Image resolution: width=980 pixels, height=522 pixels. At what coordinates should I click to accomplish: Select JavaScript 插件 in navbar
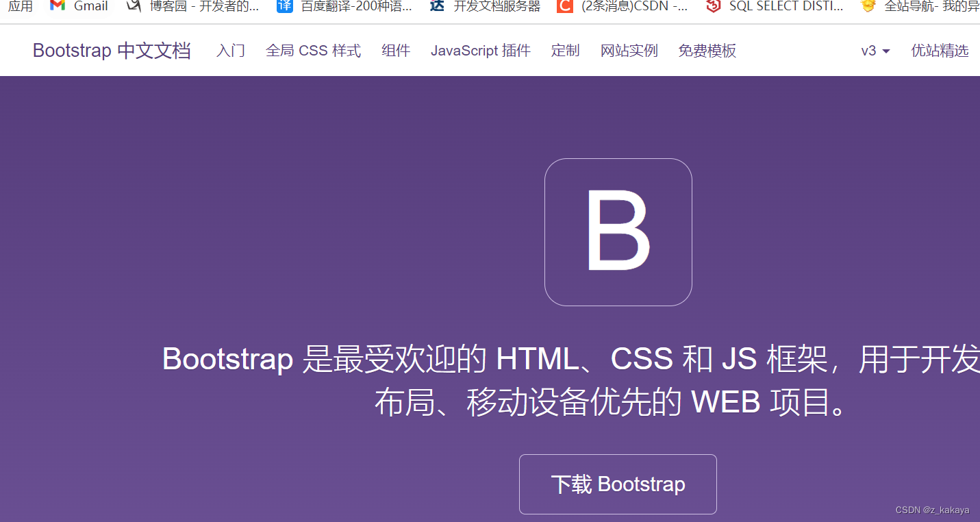[x=481, y=51]
